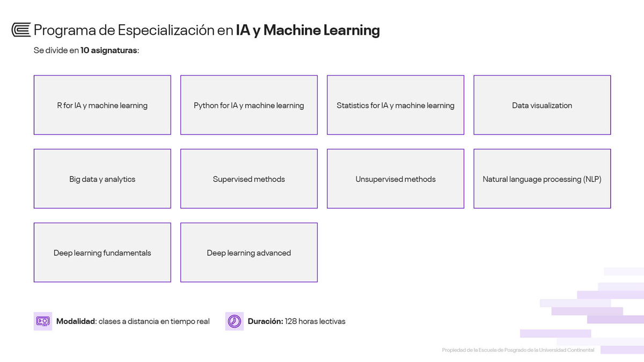Click the Modalidad video class icon

point(43,321)
